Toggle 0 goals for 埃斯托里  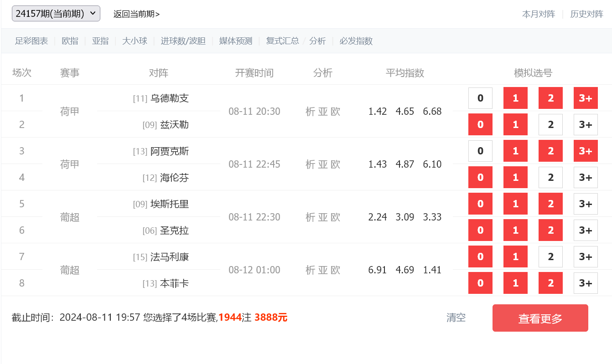480,204
